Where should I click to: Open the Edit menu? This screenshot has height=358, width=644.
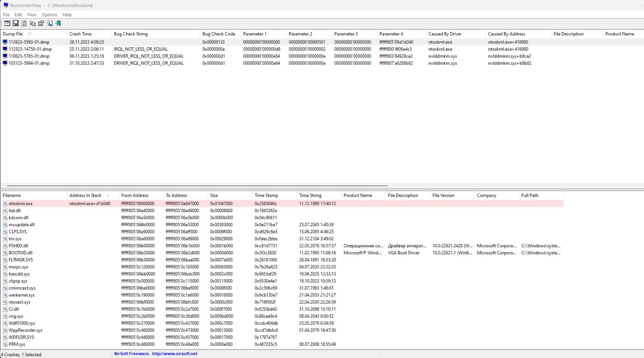[x=18, y=14]
